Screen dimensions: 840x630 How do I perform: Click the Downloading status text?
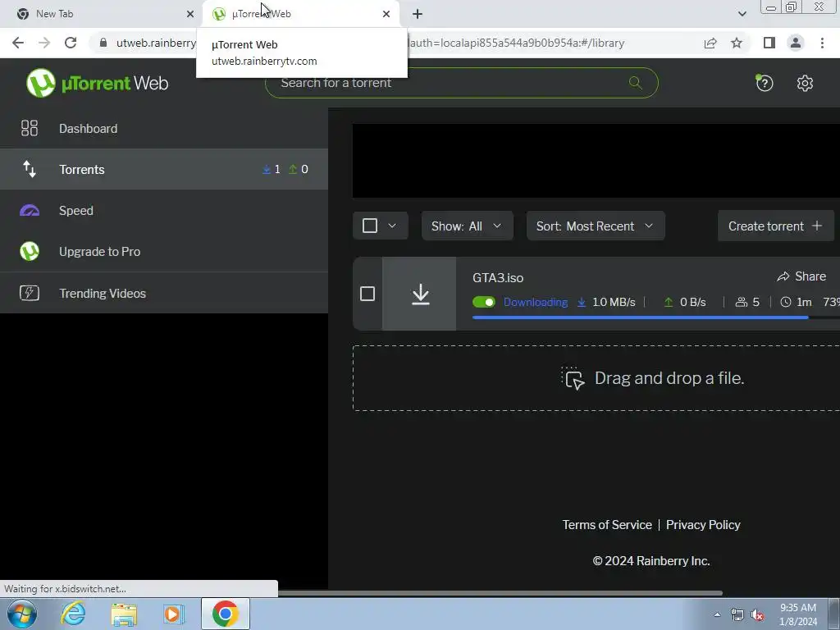point(535,302)
